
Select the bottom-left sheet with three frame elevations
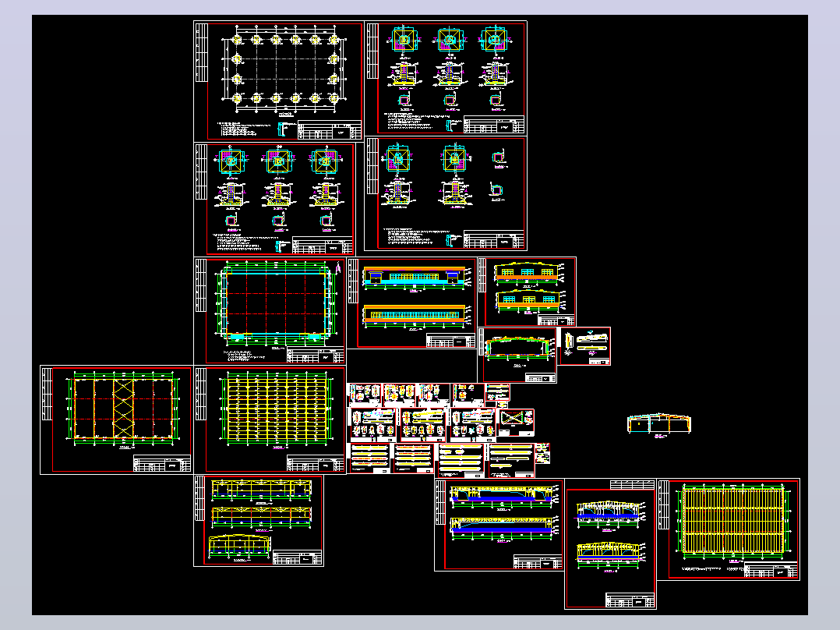(259, 521)
